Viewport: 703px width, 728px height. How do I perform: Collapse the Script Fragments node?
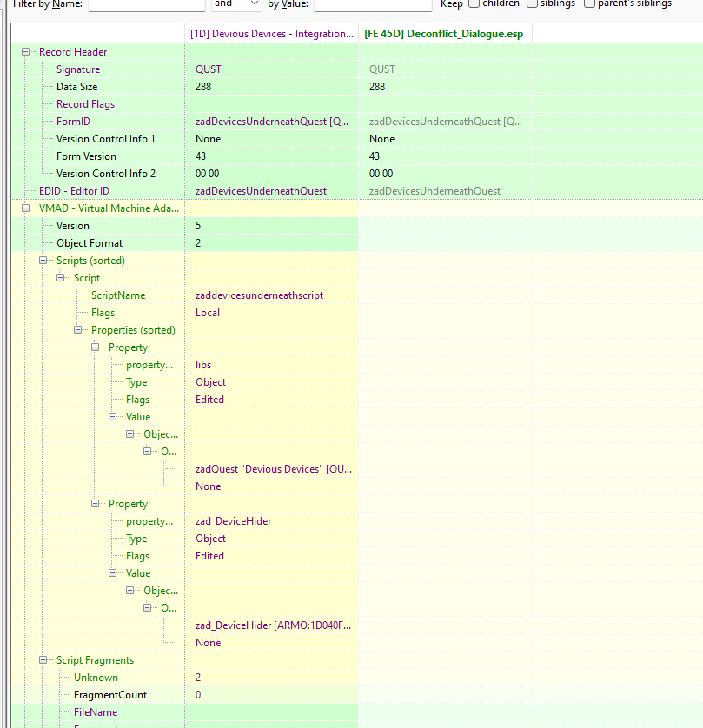pos(43,660)
